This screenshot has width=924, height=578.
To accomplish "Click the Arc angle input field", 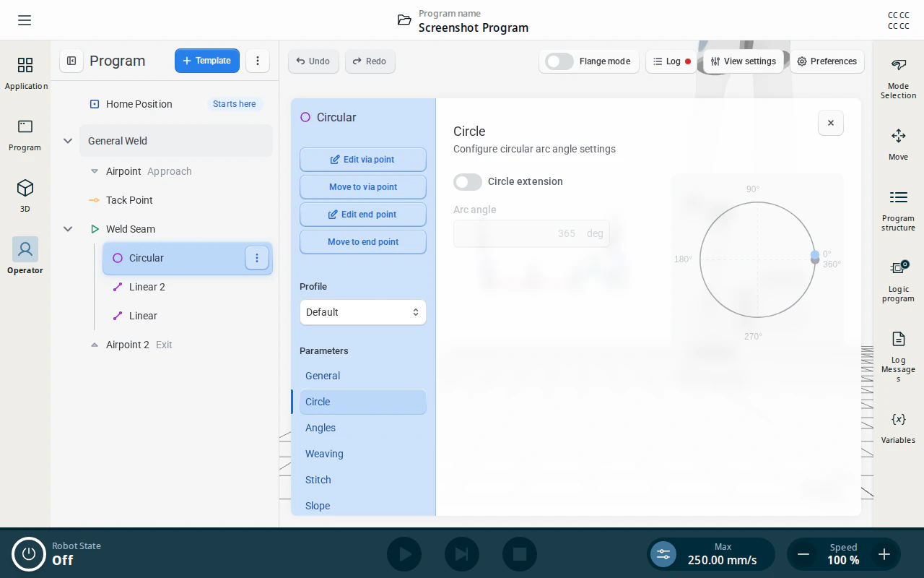I will 531,233.
